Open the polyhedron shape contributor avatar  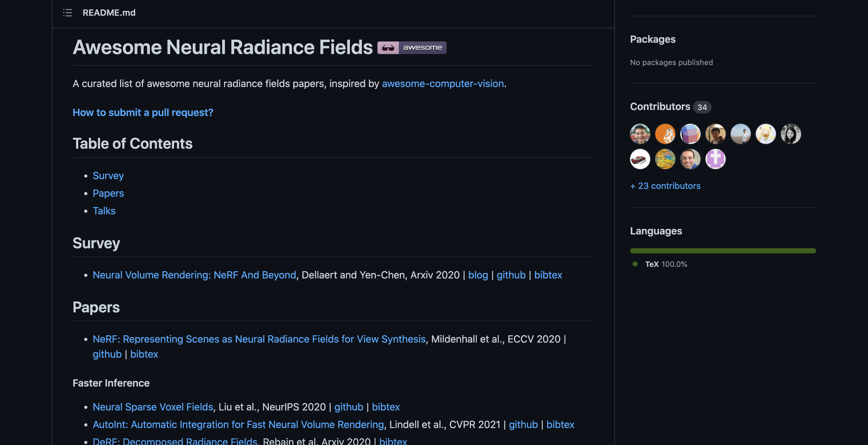pos(690,134)
